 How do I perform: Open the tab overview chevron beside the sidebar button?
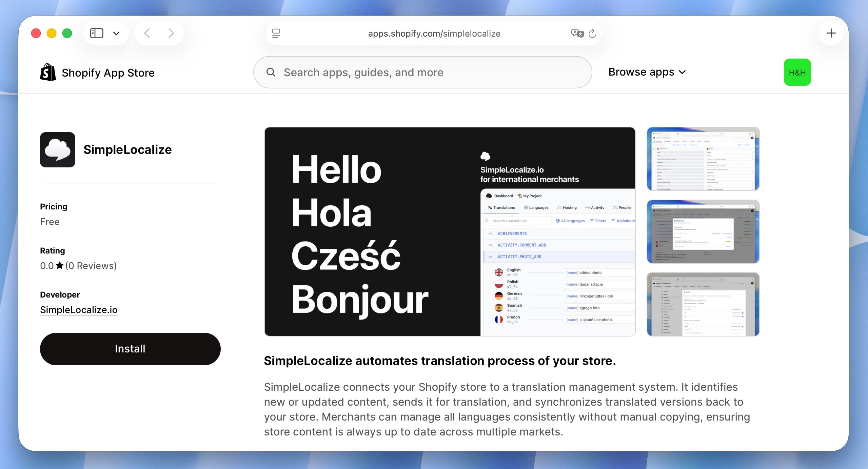coord(116,33)
